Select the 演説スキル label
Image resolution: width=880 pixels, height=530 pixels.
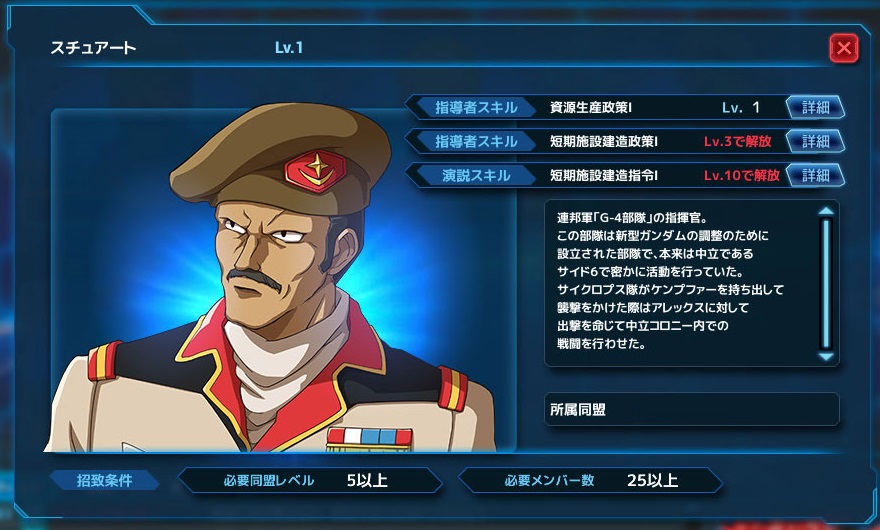coord(475,175)
